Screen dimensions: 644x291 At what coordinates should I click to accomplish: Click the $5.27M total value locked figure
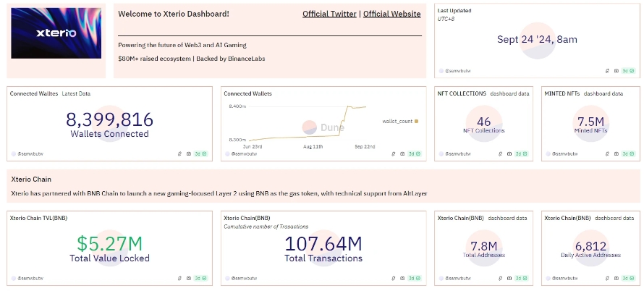[110, 244]
